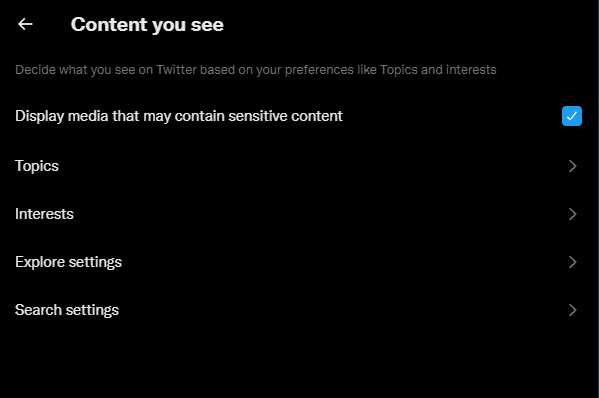Image resolution: width=599 pixels, height=398 pixels.
Task: Open Search settings
Action: [x=298, y=310]
